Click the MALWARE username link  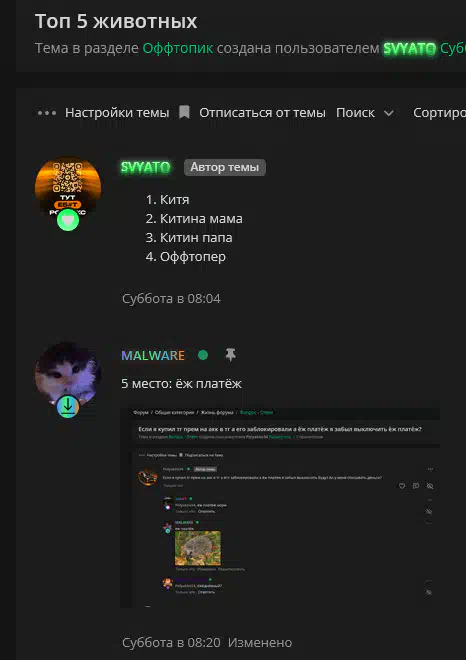click(x=153, y=356)
